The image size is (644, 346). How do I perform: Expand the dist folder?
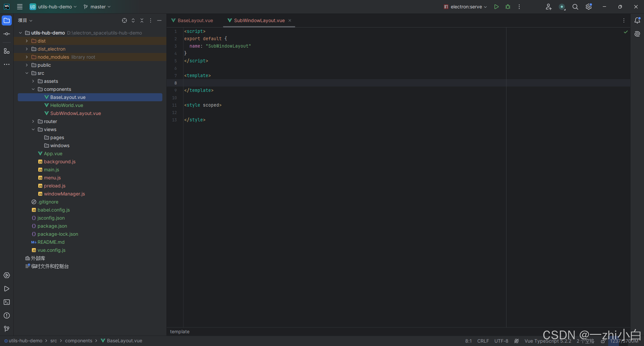click(27, 41)
